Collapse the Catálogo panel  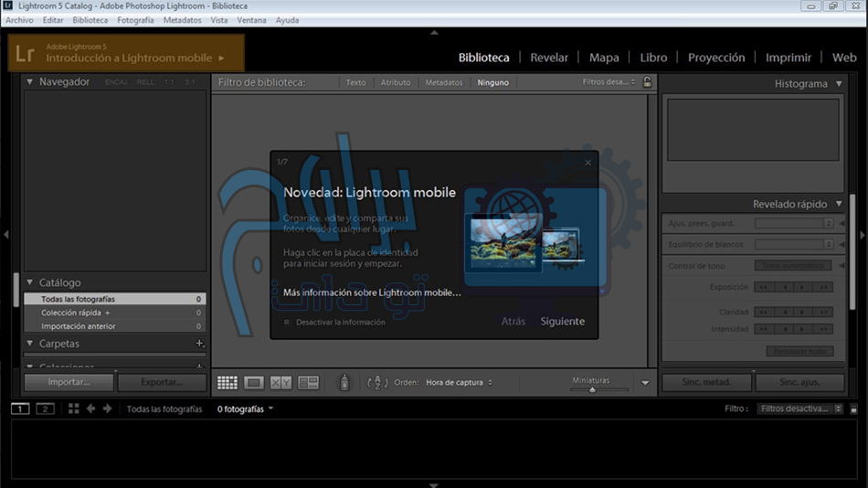coord(29,282)
